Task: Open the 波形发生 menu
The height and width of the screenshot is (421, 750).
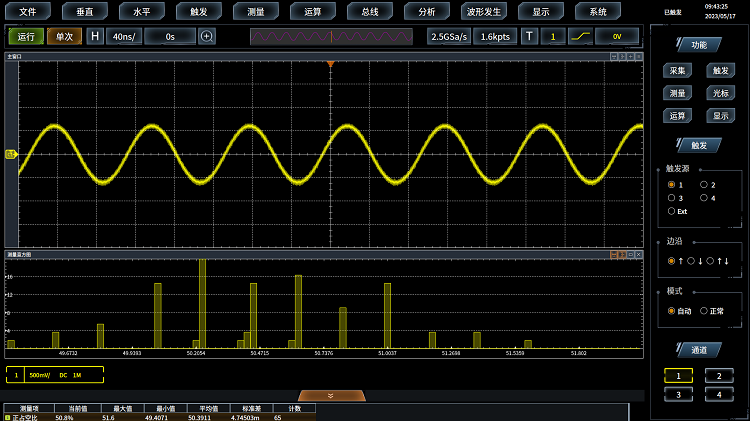Action: pyautogui.click(x=484, y=12)
